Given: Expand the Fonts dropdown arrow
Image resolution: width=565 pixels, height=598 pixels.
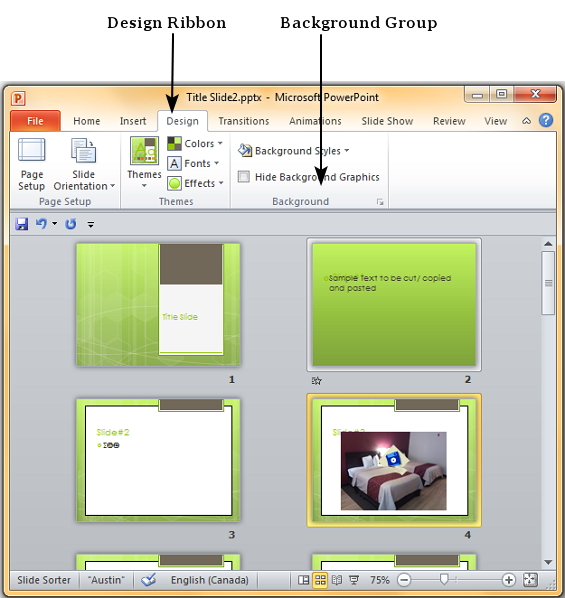Looking at the screenshot, I should pos(217,163).
